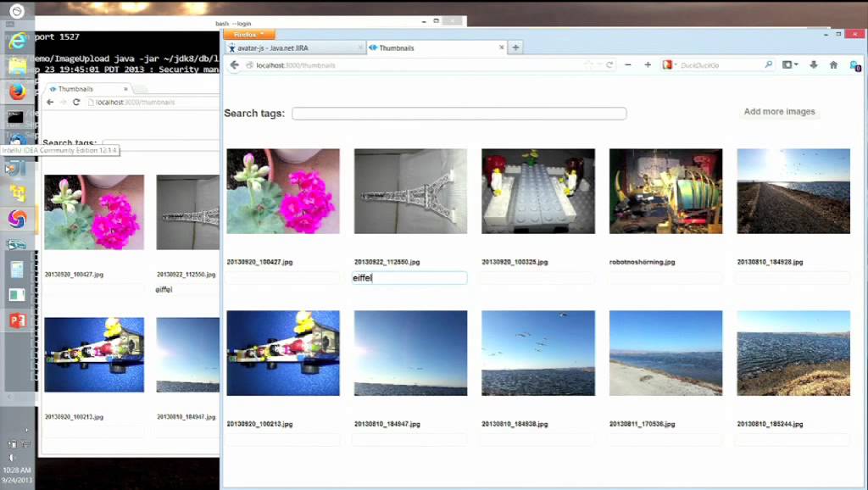Select the 20130922_112550.jpg Eiffel Tower thumbnail
This screenshot has height=490, width=868.
[x=410, y=190]
